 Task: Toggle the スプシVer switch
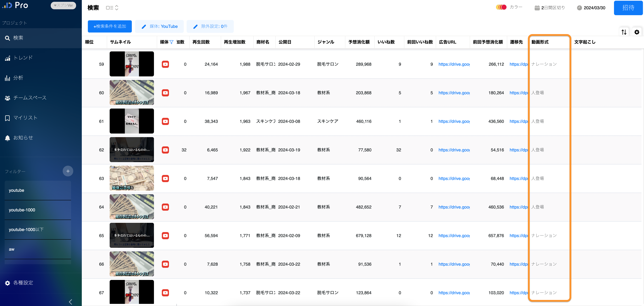click(63, 5)
